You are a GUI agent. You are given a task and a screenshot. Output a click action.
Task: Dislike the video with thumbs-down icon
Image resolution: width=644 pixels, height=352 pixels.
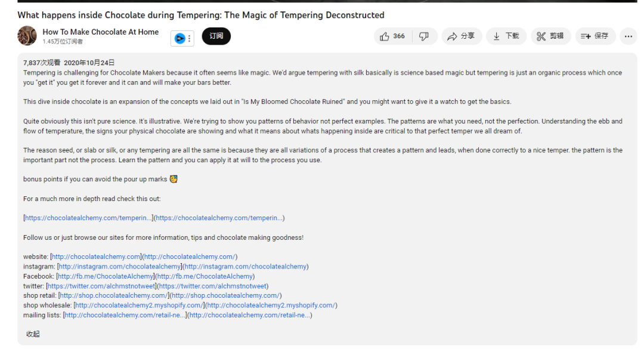424,36
